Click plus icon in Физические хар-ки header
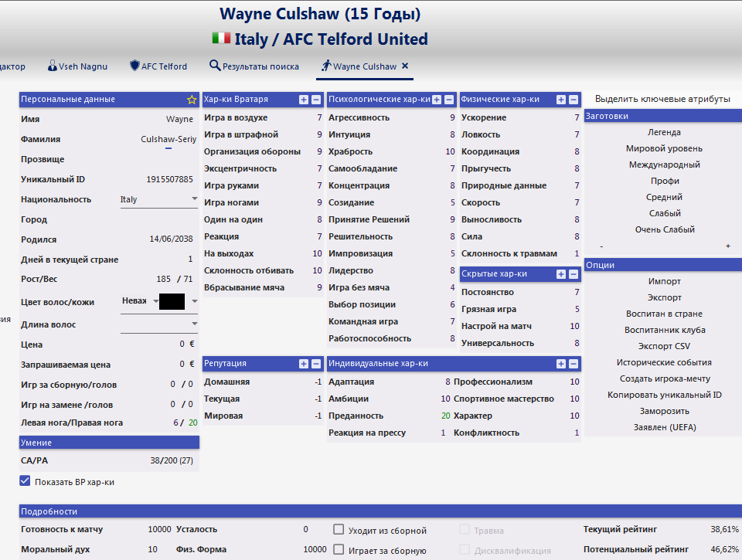 (x=561, y=100)
